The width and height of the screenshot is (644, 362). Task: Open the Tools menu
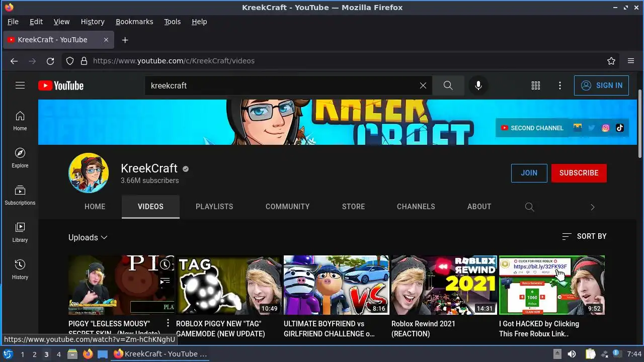coord(172,22)
